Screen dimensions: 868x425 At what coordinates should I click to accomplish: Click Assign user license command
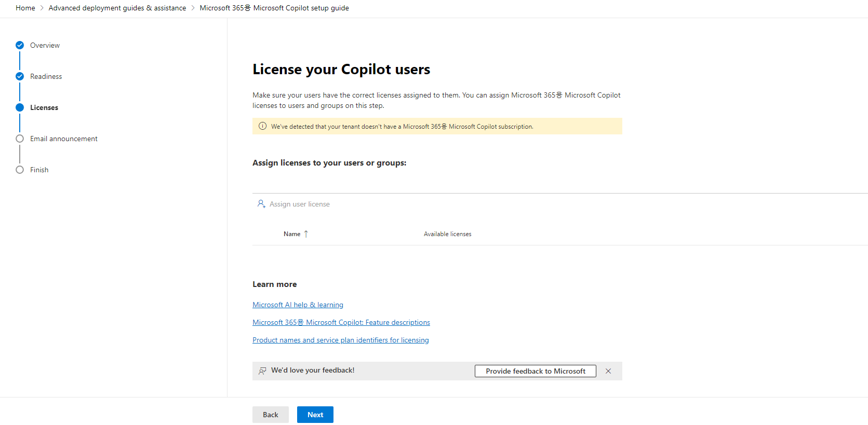click(x=293, y=204)
